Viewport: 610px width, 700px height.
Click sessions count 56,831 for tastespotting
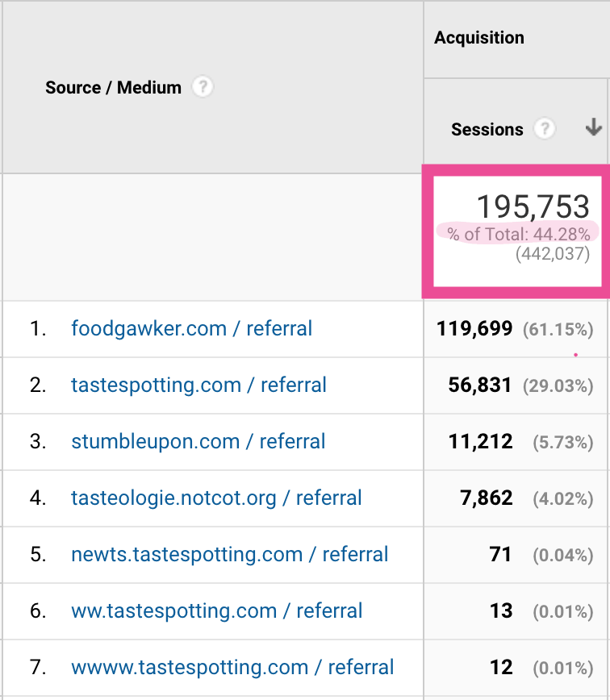480,385
